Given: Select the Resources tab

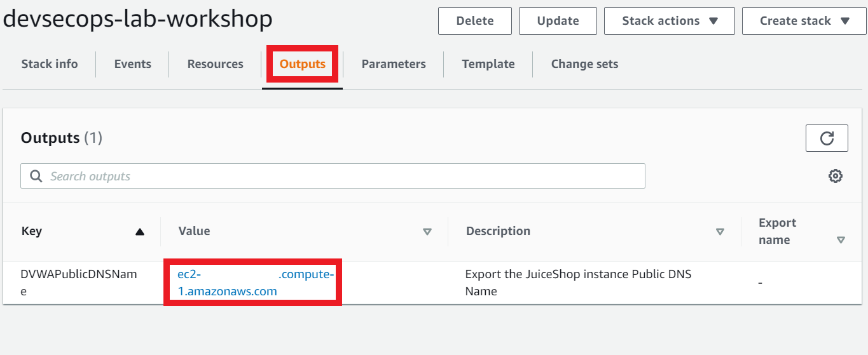Looking at the screenshot, I should coord(215,64).
